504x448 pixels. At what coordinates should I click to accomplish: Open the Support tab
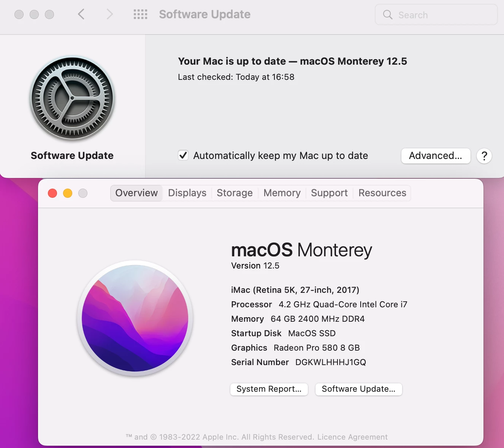pyautogui.click(x=329, y=193)
